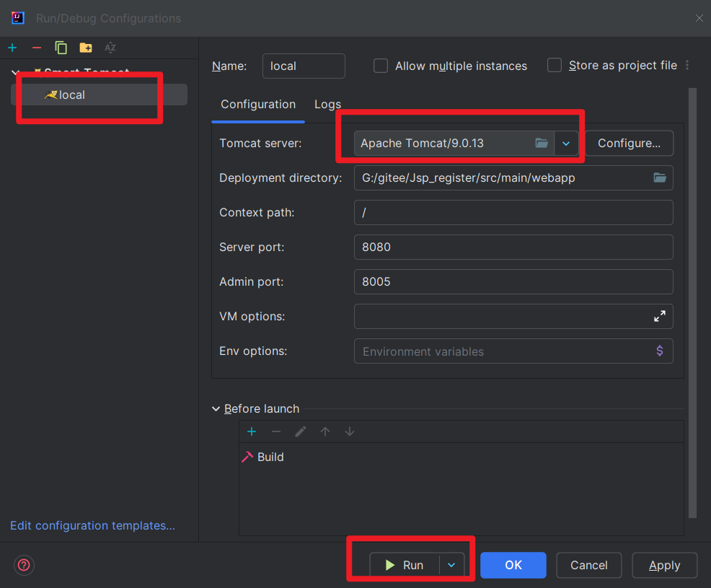Click the Context path field
This screenshot has height=588, width=711.
[513, 212]
